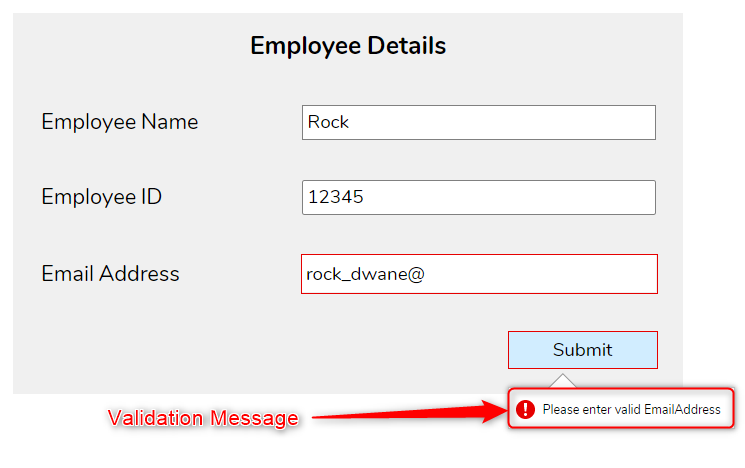Focus the Employee ID input field
Screen dimensions: 745x468
click(x=479, y=197)
